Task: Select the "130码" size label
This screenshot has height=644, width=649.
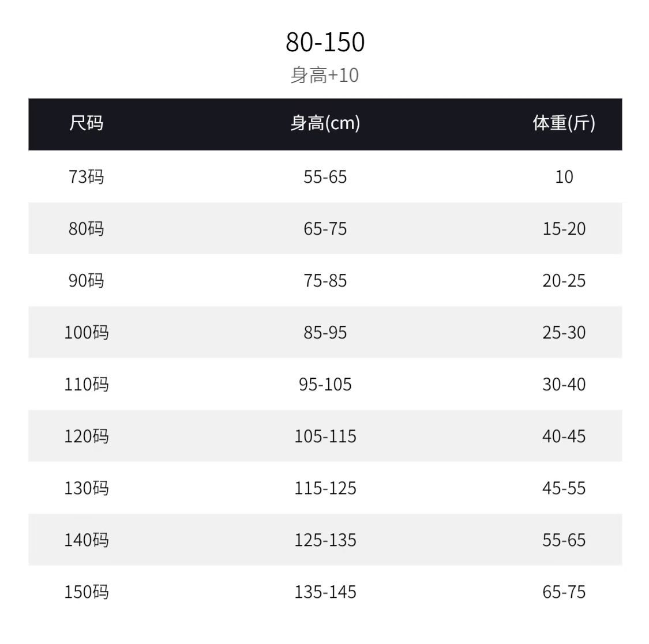Action: (x=87, y=488)
